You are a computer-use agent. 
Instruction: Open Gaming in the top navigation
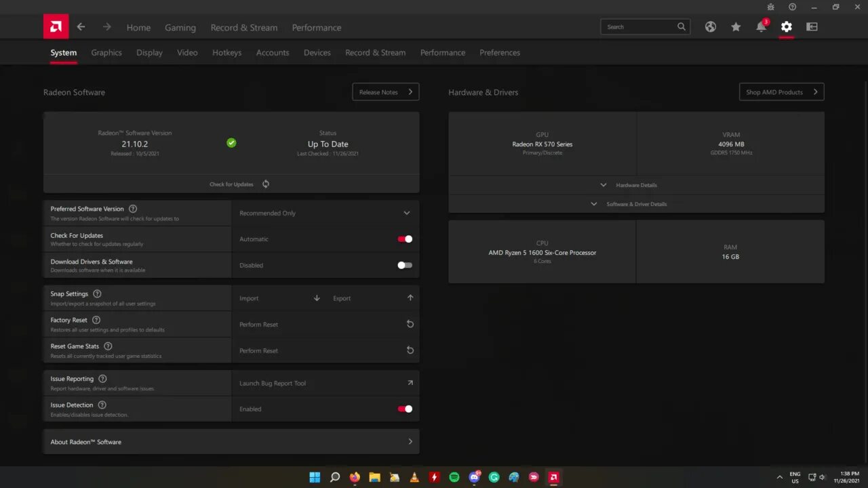180,28
